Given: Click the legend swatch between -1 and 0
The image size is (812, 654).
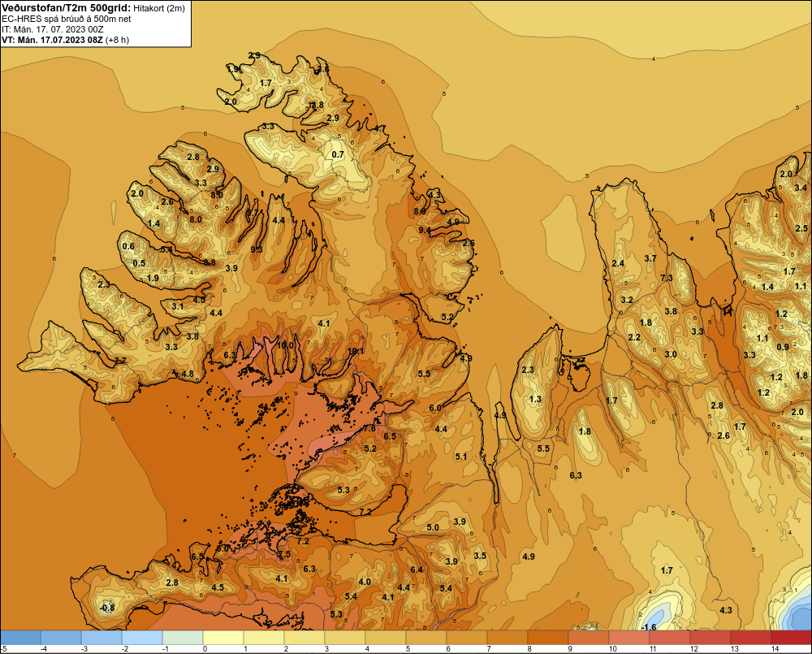Looking at the screenshot, I should click(183, 638).
